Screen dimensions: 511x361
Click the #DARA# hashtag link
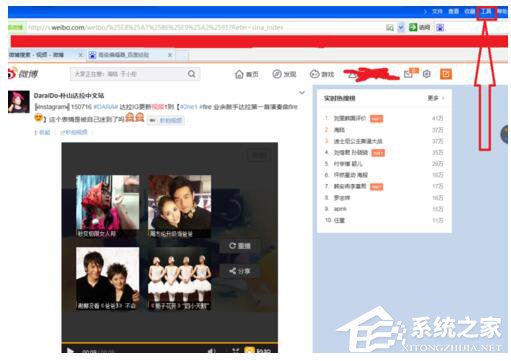(x=105, y=107)
